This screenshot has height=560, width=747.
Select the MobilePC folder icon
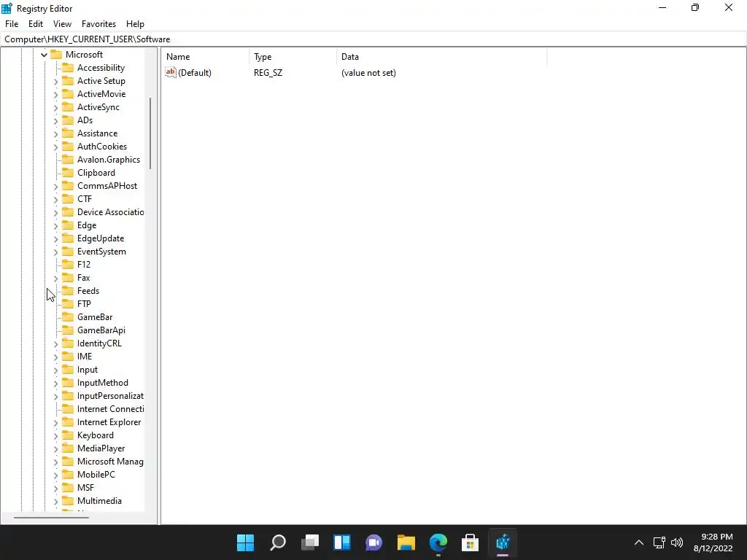coord(68,474)
